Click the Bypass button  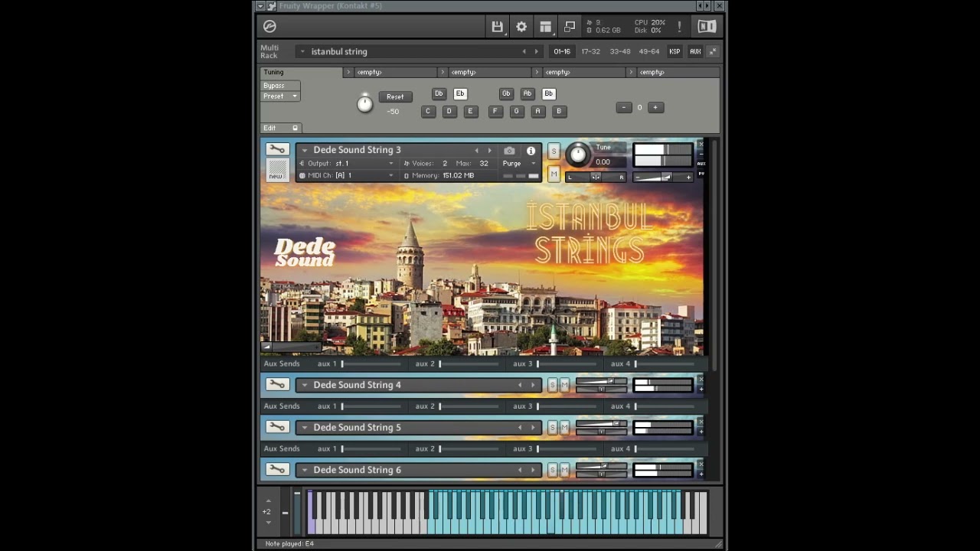280,86
